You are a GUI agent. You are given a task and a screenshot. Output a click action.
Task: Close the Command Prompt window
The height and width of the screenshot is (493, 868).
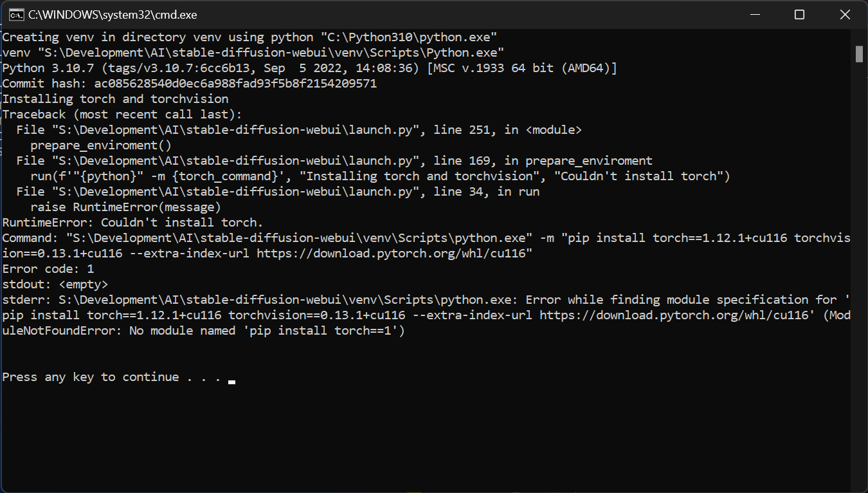(x=845, y=14)
